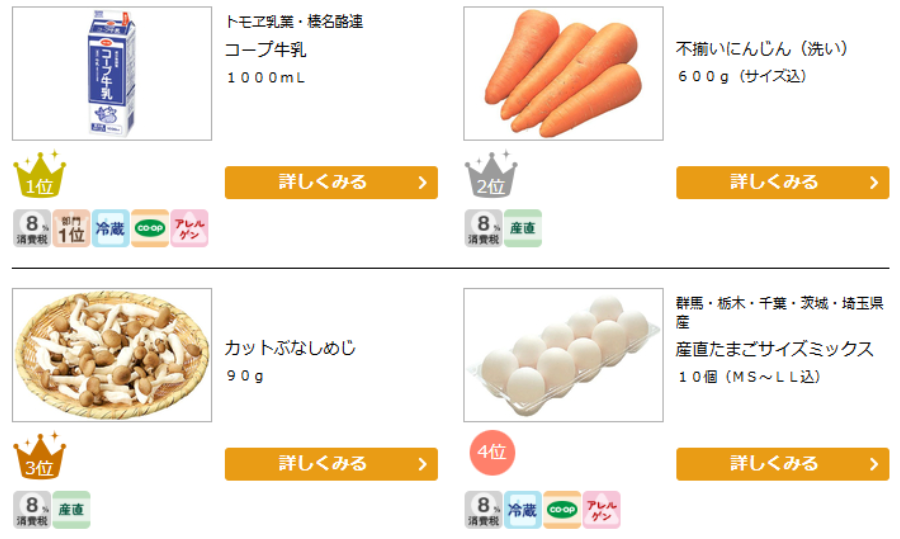Screen dimensions: 900x539
Task: Click the 産直 tag under the shimeji mushrooms
Action: point(71,510)
